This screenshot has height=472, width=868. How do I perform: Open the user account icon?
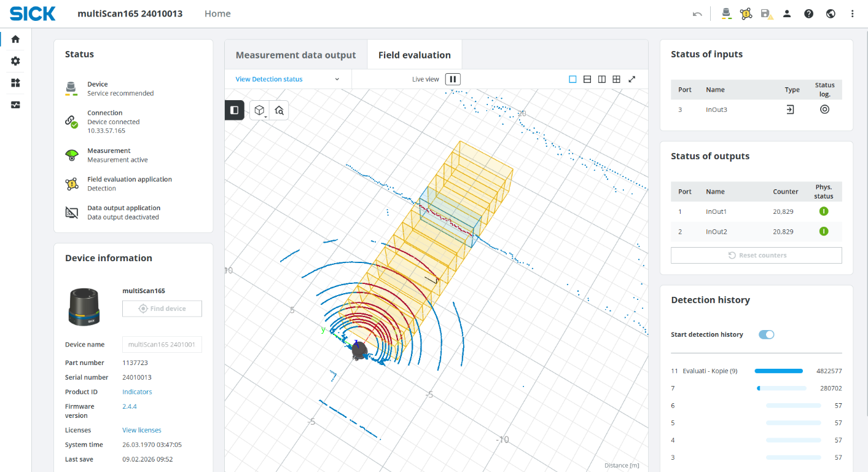(787, 14)
